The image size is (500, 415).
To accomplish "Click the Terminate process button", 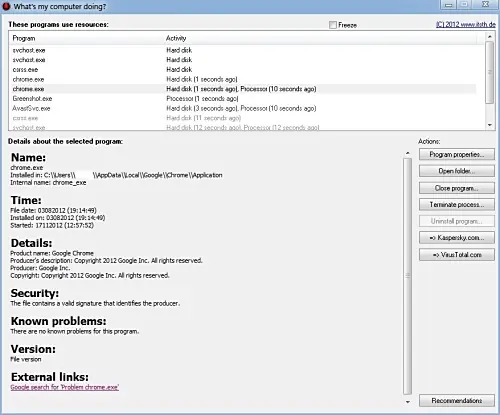I will coord(457,205).
